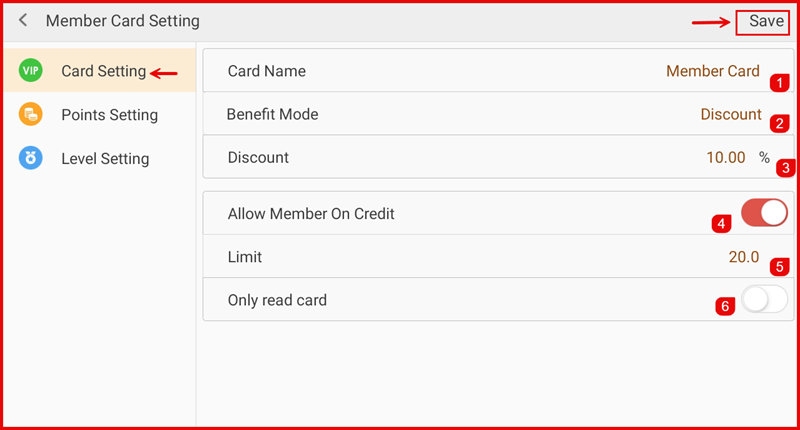Click the blue Level Setting medal icon

click(x=30, y=158)
